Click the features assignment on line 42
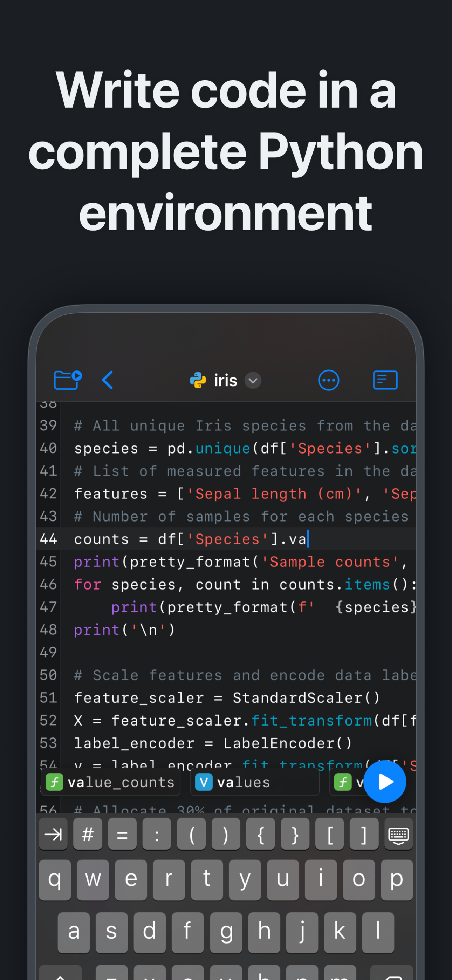The height and width of the screenshot is (980, 452). [x=245, y=494]
